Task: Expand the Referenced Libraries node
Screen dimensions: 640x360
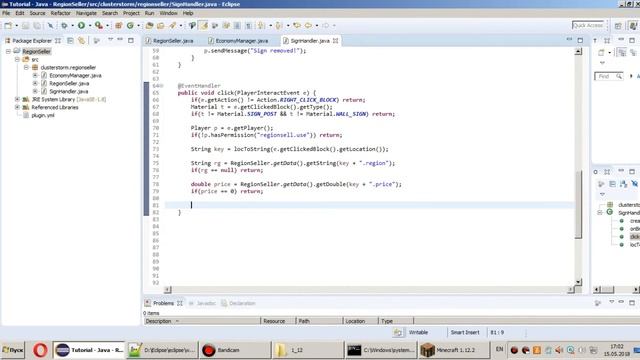Action: [17, 107]
